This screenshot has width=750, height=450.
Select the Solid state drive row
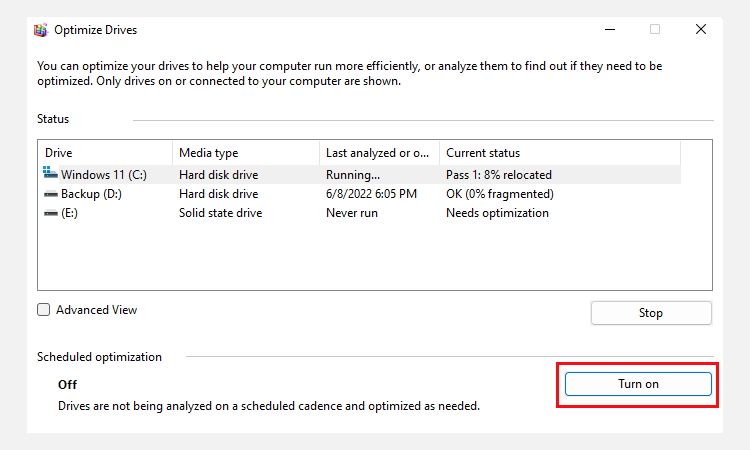point(361,213)
